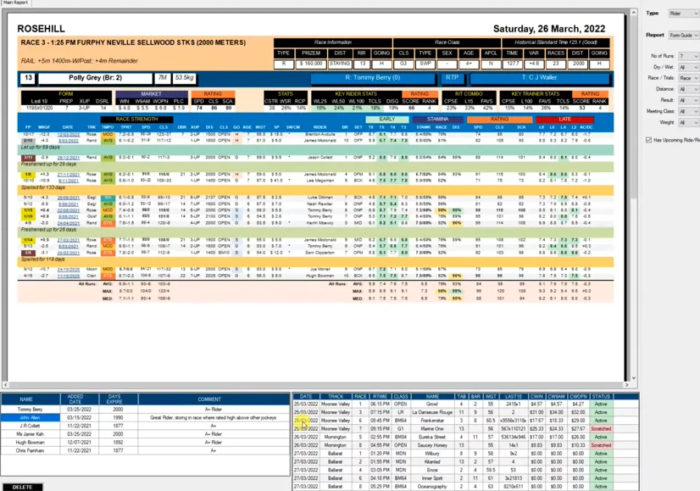The width and height of the screenshot is (700, 491).
Task: Toggle the Has Upcoming Ride checkbox
Action: [x=650, y=141]
